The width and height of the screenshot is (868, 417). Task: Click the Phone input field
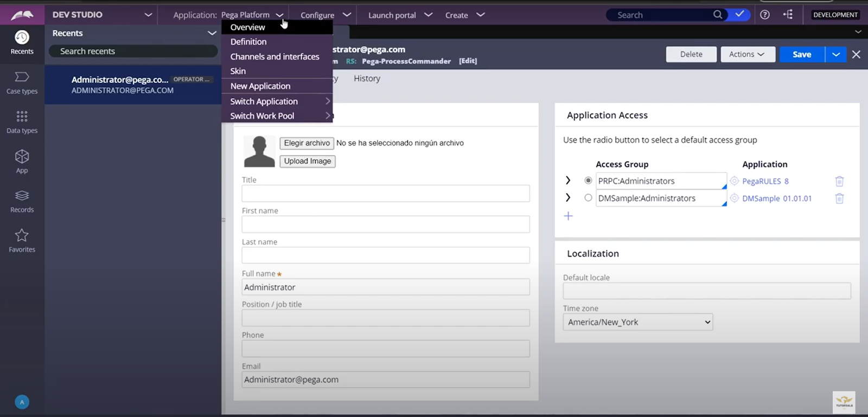pyautogui.click(x=386, y=349)
